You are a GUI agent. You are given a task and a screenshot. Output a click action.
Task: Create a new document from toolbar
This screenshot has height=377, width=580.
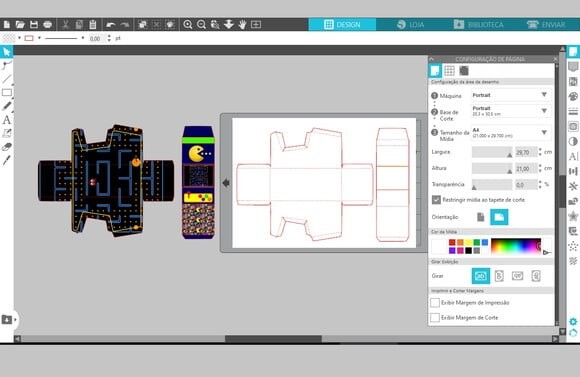point(7,25)
